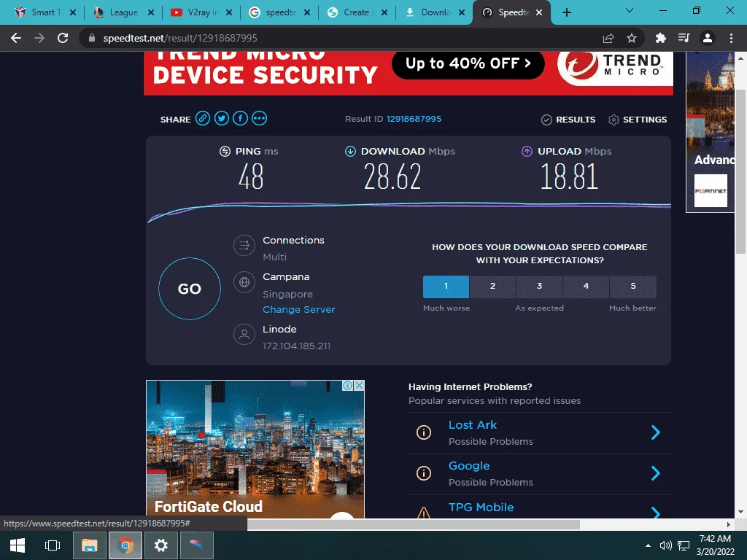Open Google possible problems
Viewport: 747px width, 560px height.
(x=469, y=466)
